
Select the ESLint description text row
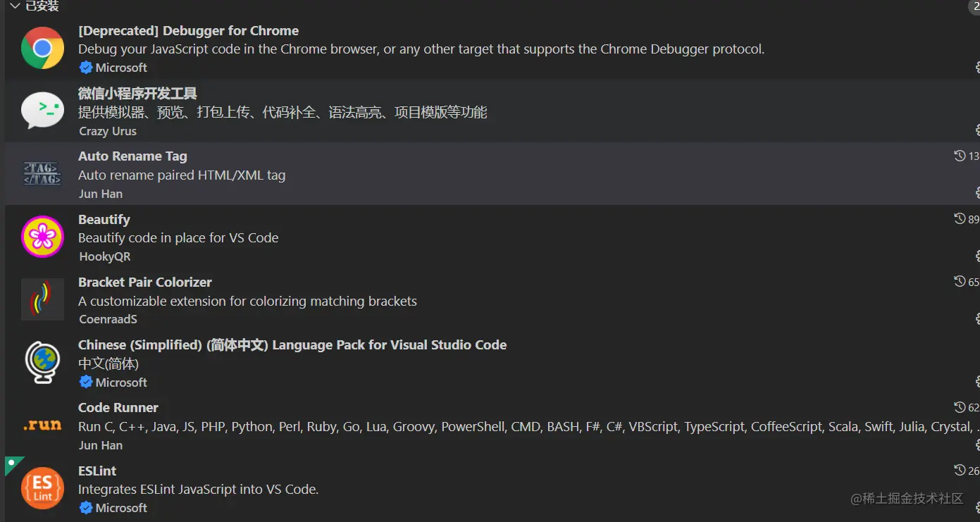point(198,489)
